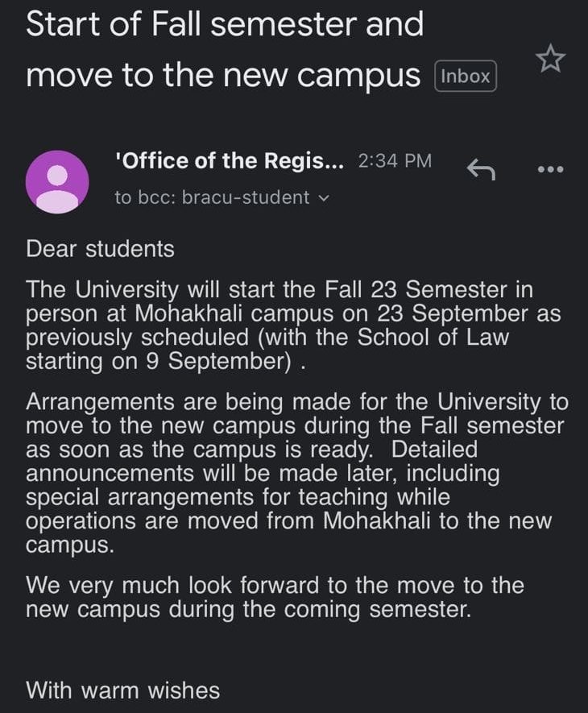
Task: Tap the 'to bcc: bracu-student' recipient line
Action: [222, 198]
